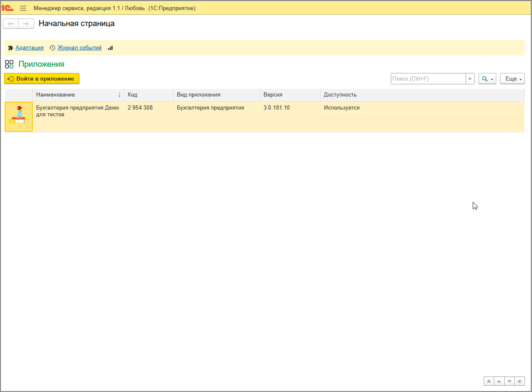
Task: Move down one row with down arrow button
Action: (x=509, y=381)
